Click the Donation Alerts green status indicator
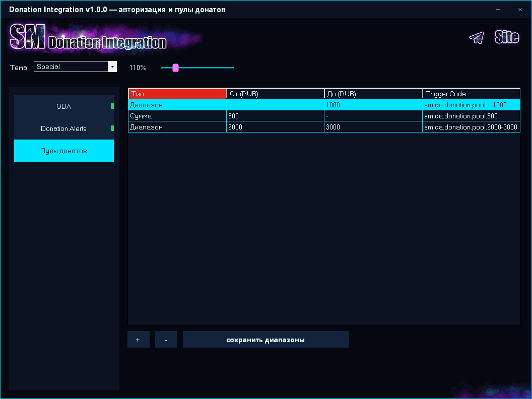532x399 pixels. [x=112, y=128]
